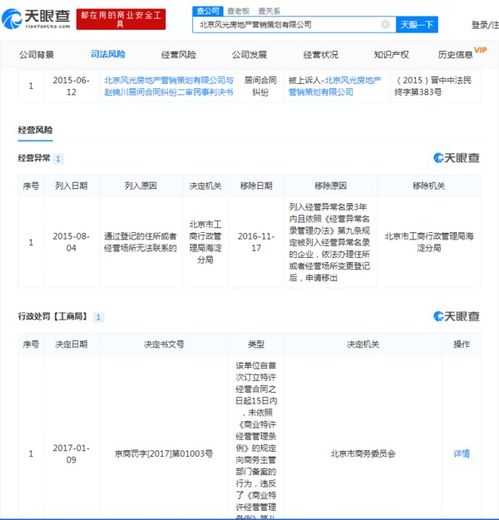The image size is (499, 520).
Task: Select the 查公司 search tab
Action: [208, 11]
